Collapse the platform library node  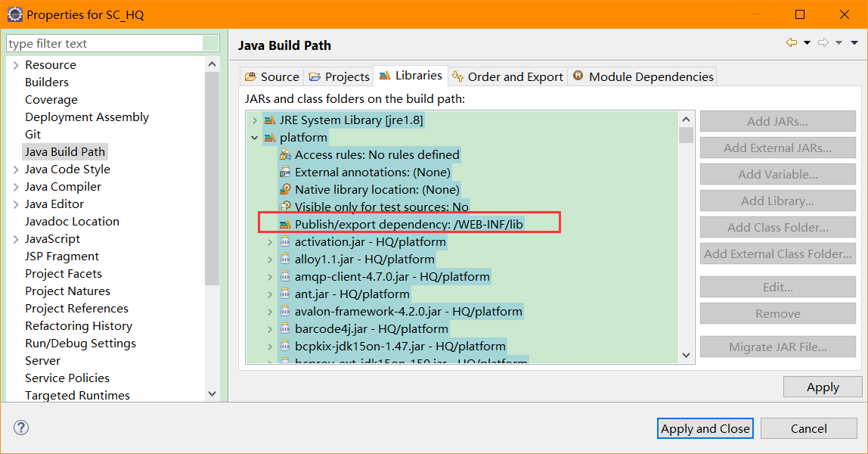pos(254,137)
